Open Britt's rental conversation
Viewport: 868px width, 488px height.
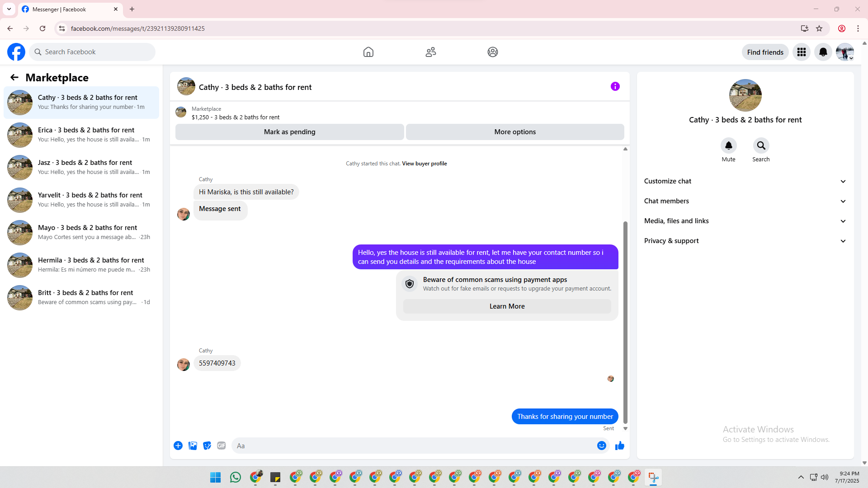click(81, 298)
